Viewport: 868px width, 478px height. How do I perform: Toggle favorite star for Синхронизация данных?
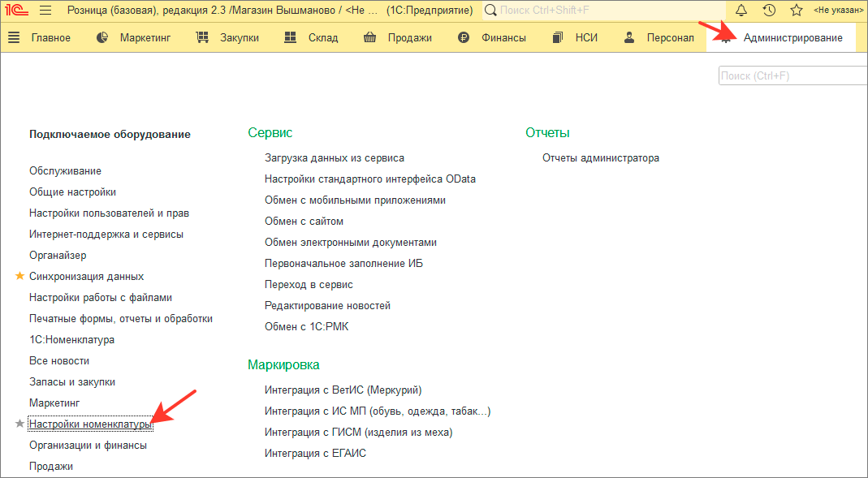(x=20, y=275)
